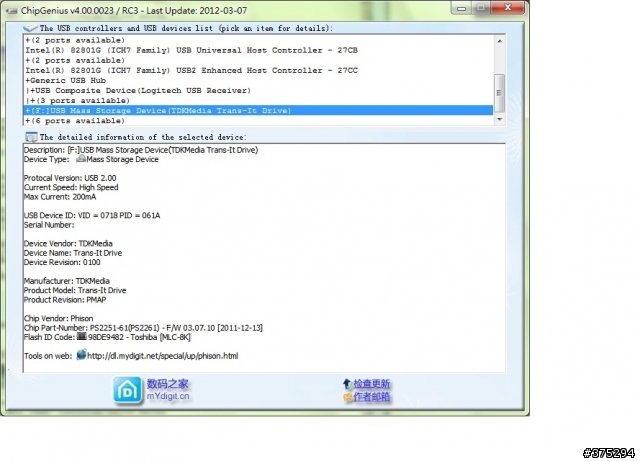Open the dl.mydigit.net phison tools URL
This screenshot has height=461, width=640.
[x=162, y=356]
